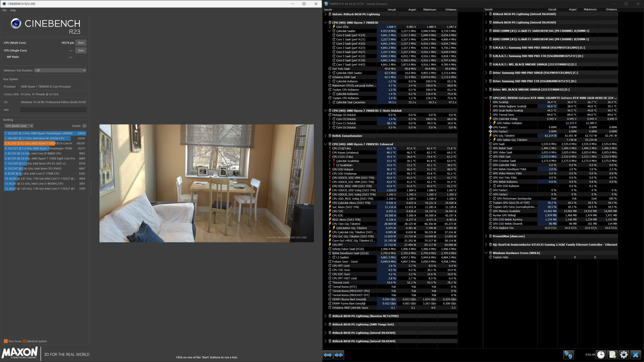Click the expand columns left-right arrows icon
The height and width of the screenshot is (362, 644).
(x=328, y=355)
